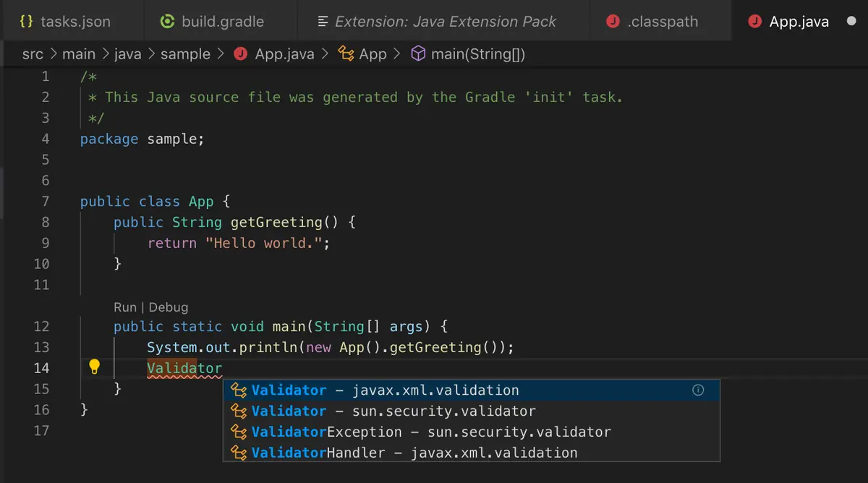Expand the src breadcrumb segment

[33, 54]
